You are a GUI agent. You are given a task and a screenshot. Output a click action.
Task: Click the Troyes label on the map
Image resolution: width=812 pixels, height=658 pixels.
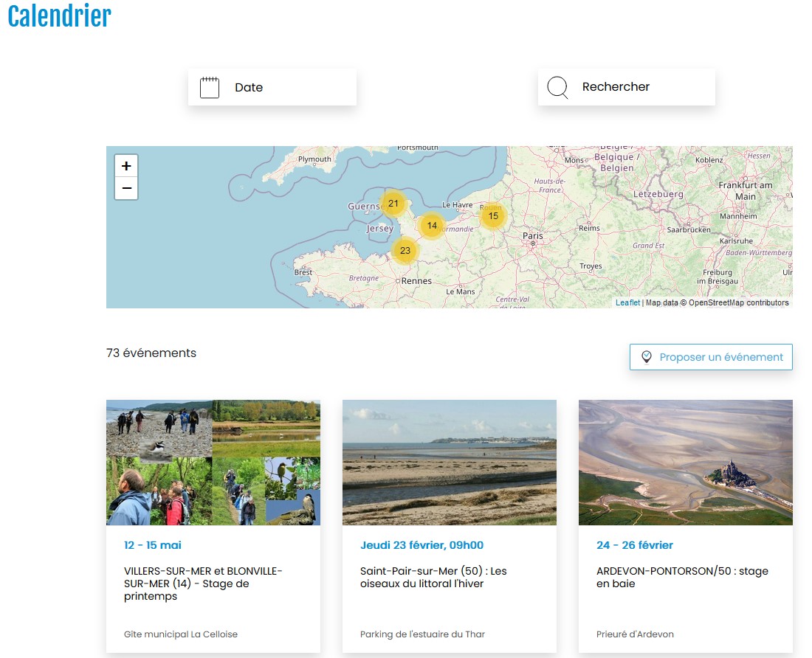click(591, 266)
